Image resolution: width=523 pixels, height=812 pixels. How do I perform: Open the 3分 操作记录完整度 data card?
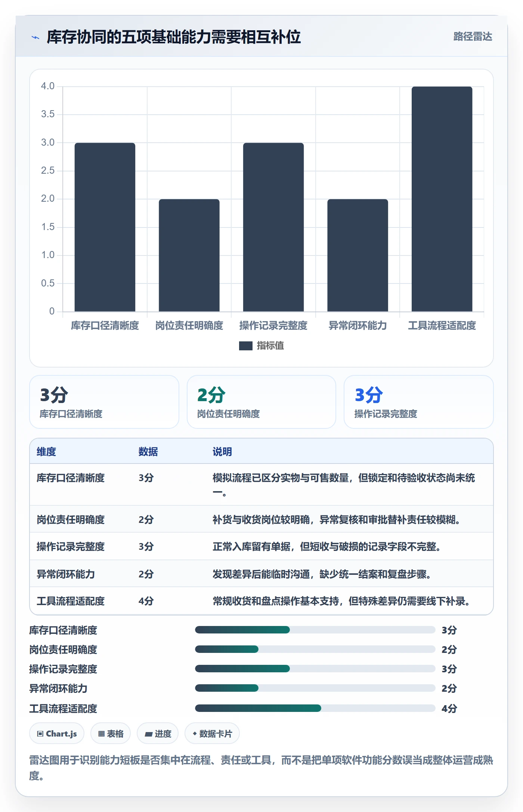[x=419, y=402]
